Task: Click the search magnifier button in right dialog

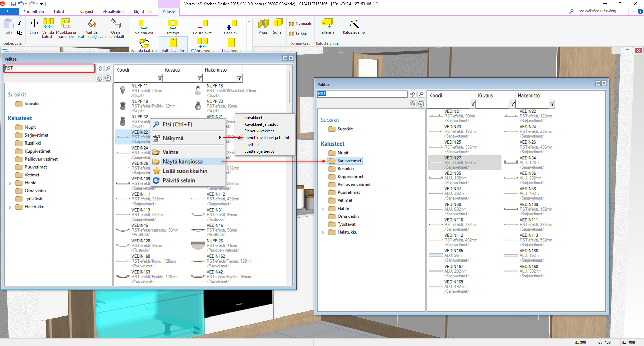Action: 421,94
